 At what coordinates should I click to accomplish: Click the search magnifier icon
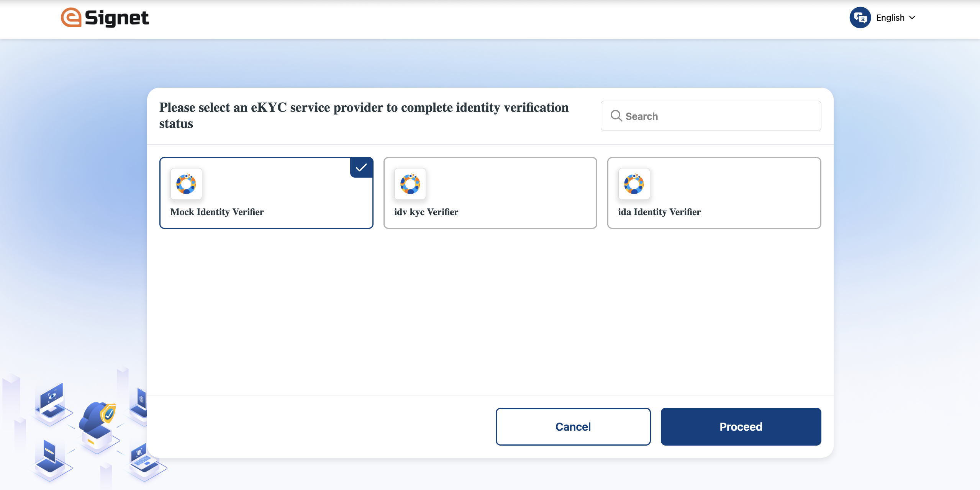pyautogui.click(x=616, y=116)
